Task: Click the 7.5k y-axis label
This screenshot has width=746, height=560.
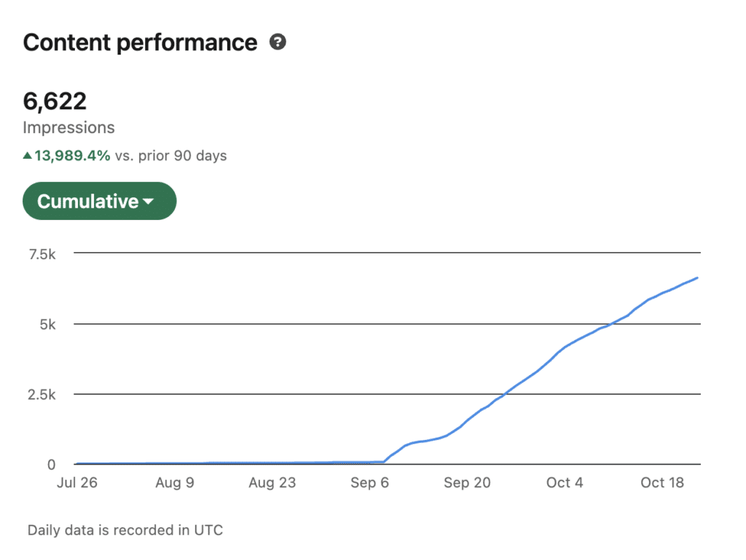Action: tap(42, 253)
